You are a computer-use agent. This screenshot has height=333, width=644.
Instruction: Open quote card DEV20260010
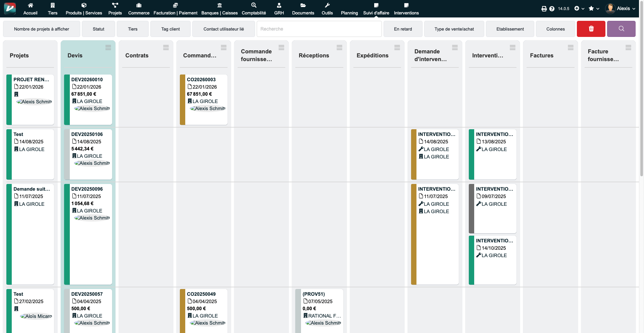pos(87,80)
